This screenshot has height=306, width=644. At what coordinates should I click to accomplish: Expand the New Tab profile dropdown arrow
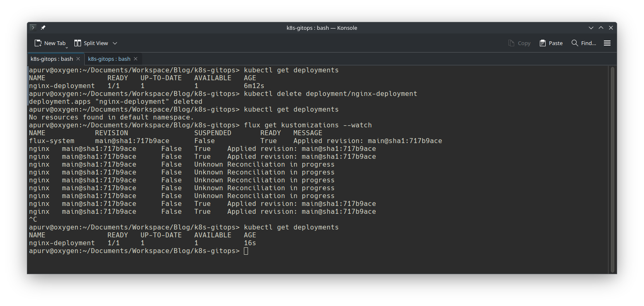coord(67,47)
